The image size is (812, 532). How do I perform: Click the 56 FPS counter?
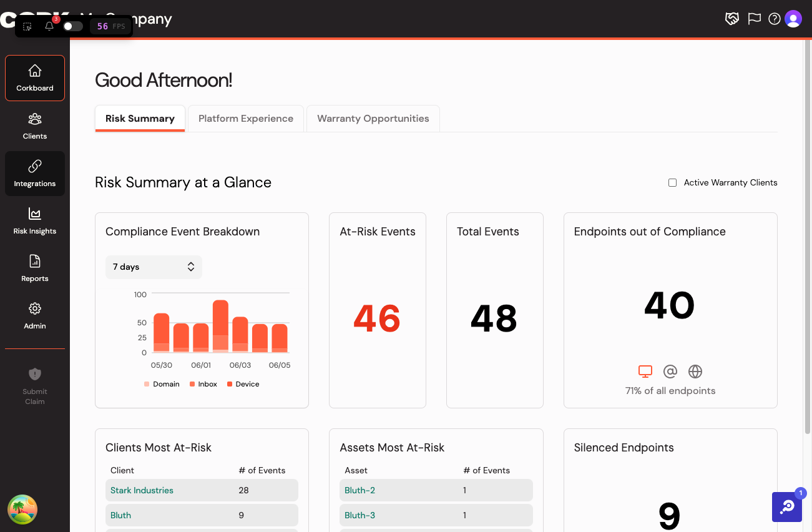pyautogui.click(x=111, y=26)
